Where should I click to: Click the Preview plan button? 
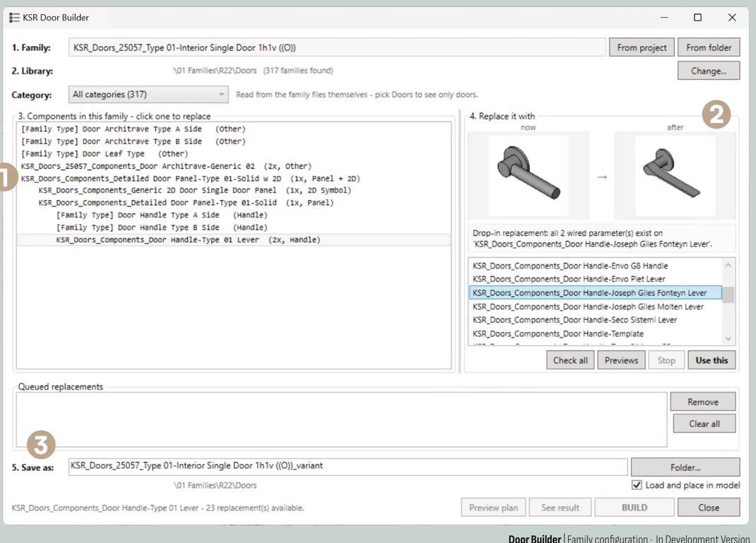coord(493,507)
